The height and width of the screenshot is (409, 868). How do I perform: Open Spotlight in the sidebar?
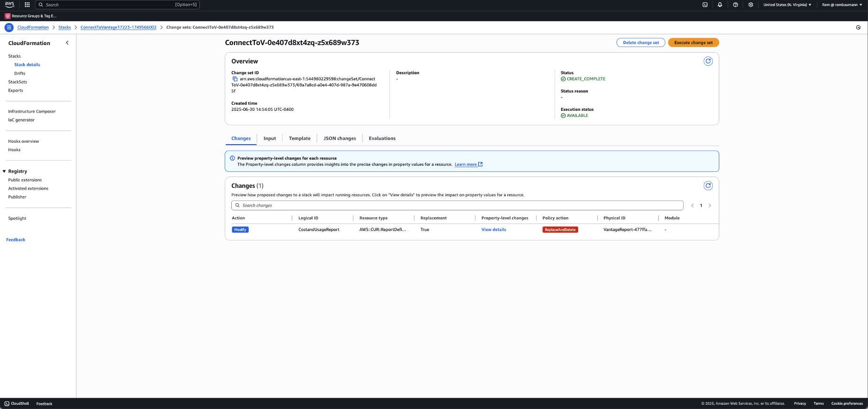coord(17,218)
